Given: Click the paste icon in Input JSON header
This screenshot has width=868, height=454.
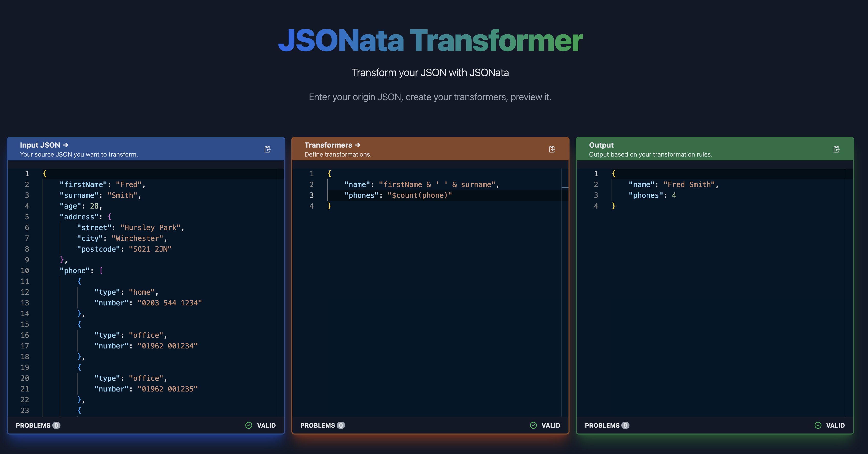Looking at the screenshot, I should [x=267, y=149].
